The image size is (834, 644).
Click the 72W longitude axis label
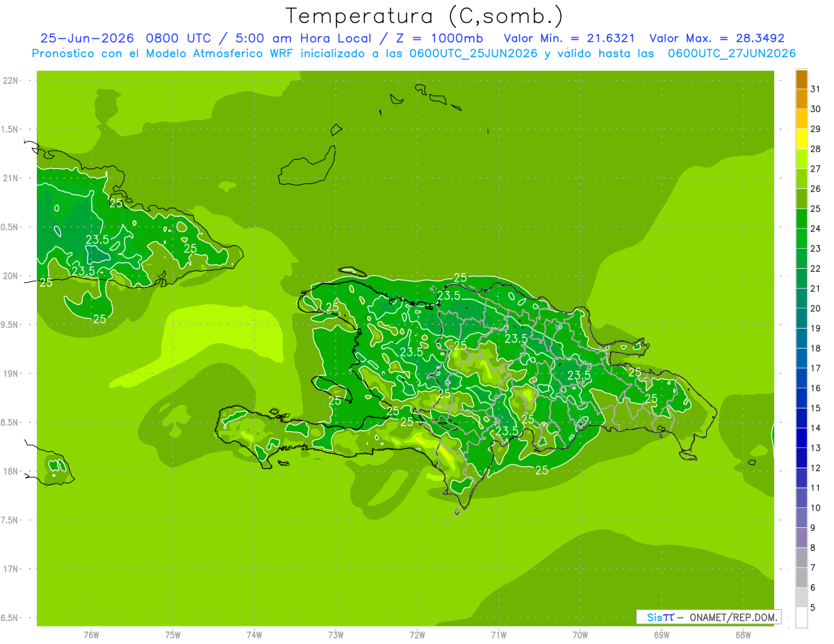(x=417, y=635)
